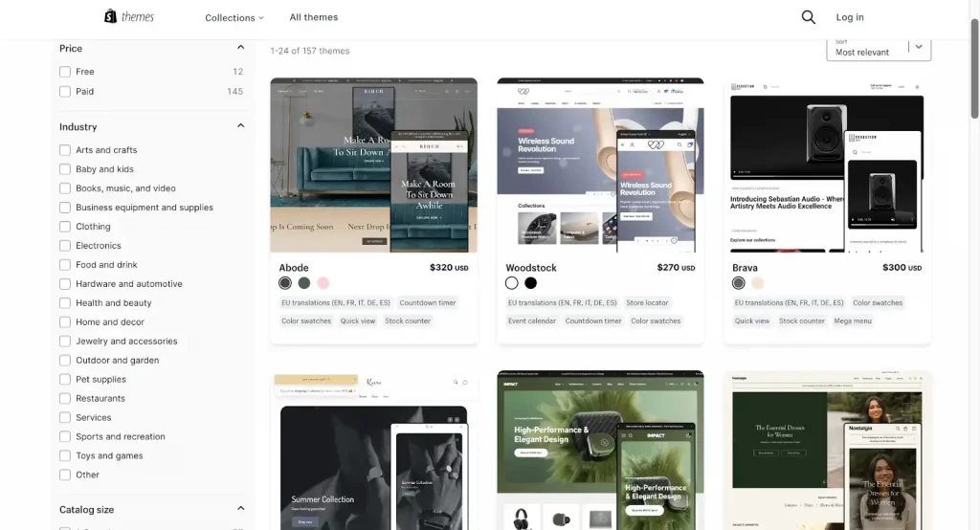
Task: Open the Shopify themes logo home
Action: click(x=129, y=17)
